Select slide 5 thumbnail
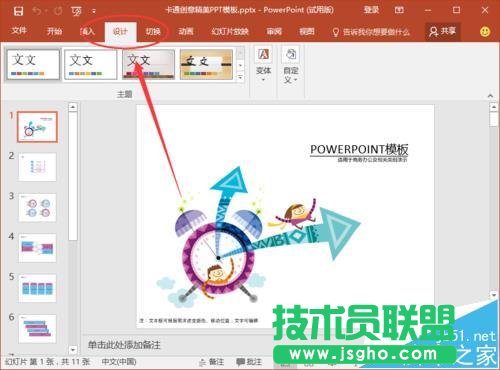This screenshot has width=500, height=370. 37,288
